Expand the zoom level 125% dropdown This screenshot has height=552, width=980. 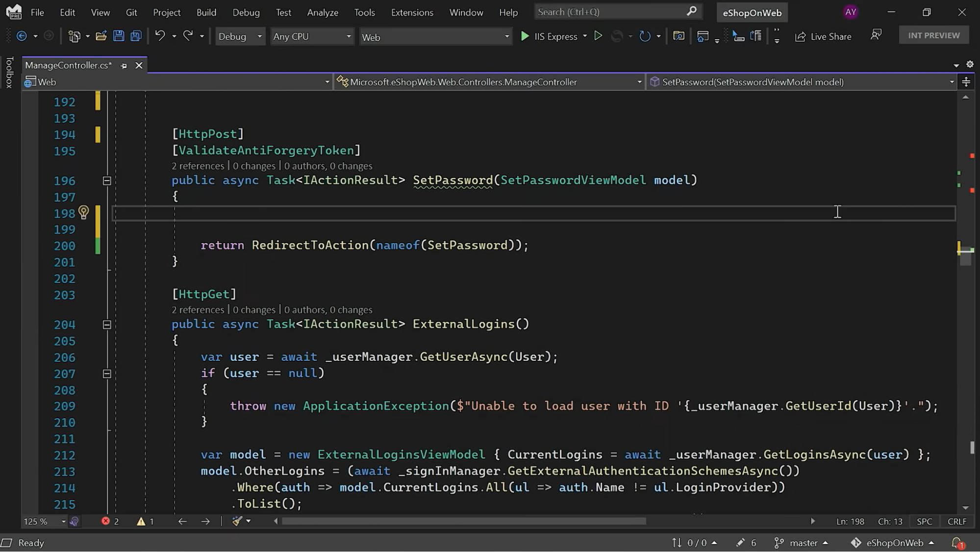63,521
